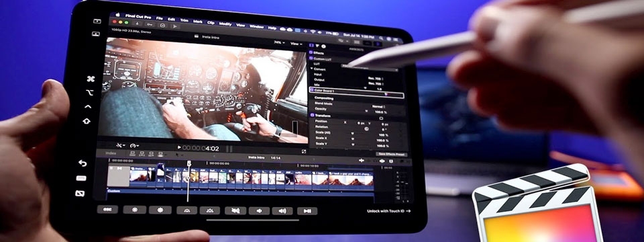Open the timeline Index button
The width and height of the screenshot is (644, 242).
[111, 153]
